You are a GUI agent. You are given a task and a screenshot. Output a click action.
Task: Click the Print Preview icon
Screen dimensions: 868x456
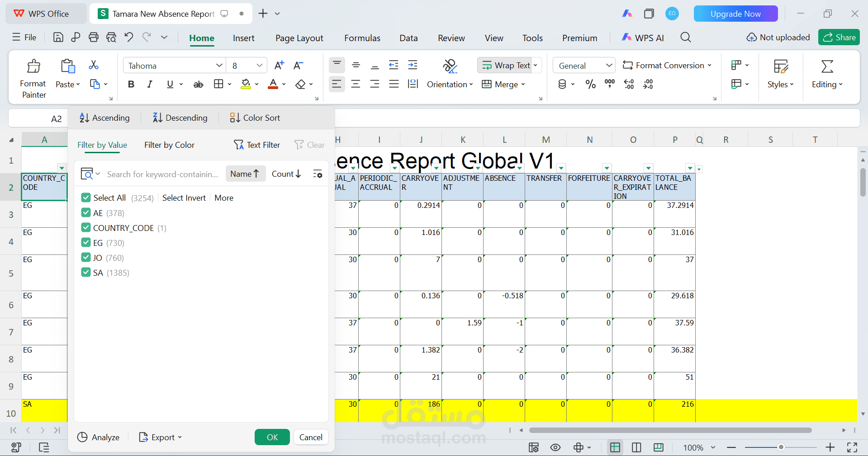tap(111, 38)
